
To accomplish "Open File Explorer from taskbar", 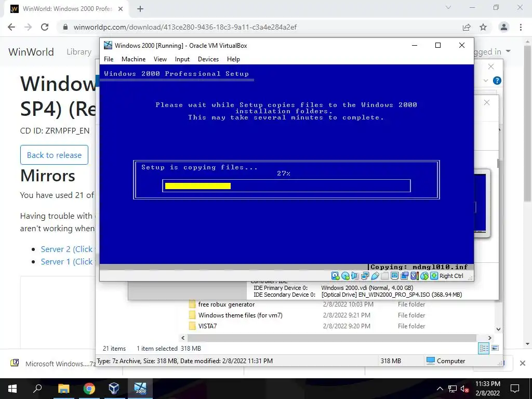I will (63, 389).
